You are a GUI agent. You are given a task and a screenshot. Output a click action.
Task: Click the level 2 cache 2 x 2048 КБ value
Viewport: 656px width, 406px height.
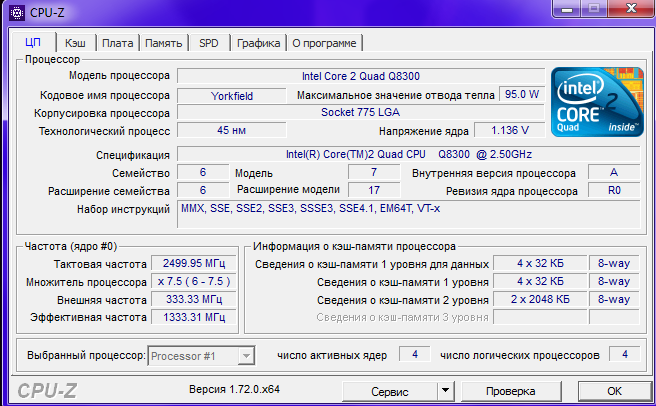pos(540,299)
